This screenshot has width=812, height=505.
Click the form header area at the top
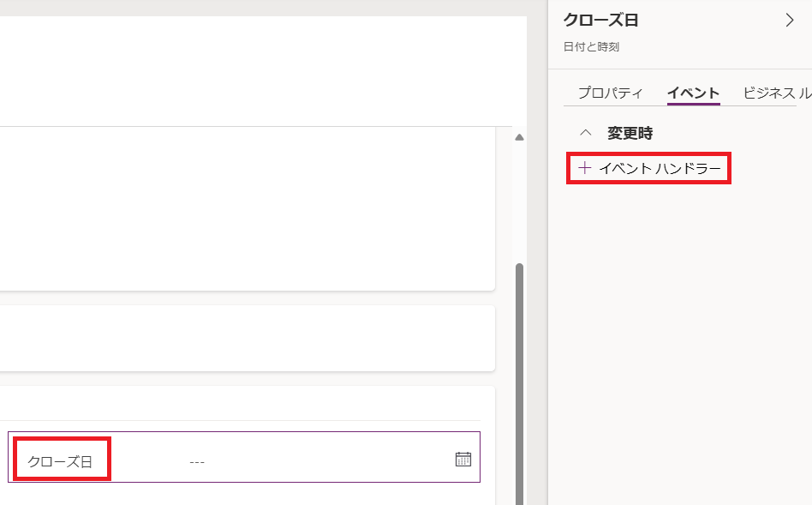pos(263,71)
